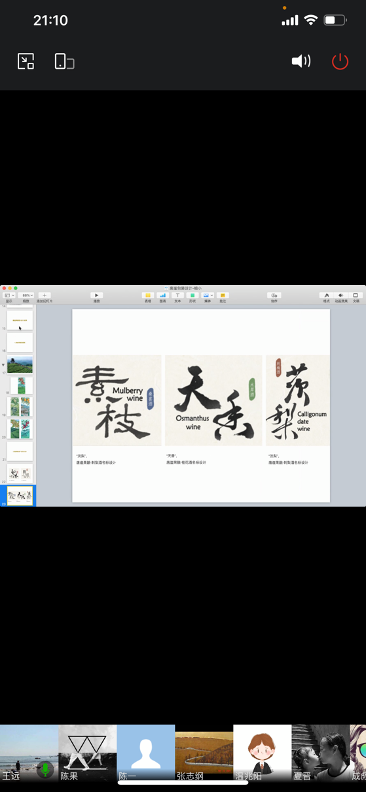
Task: Tap participant 陈果's video tile
Action: pos(88,753)
